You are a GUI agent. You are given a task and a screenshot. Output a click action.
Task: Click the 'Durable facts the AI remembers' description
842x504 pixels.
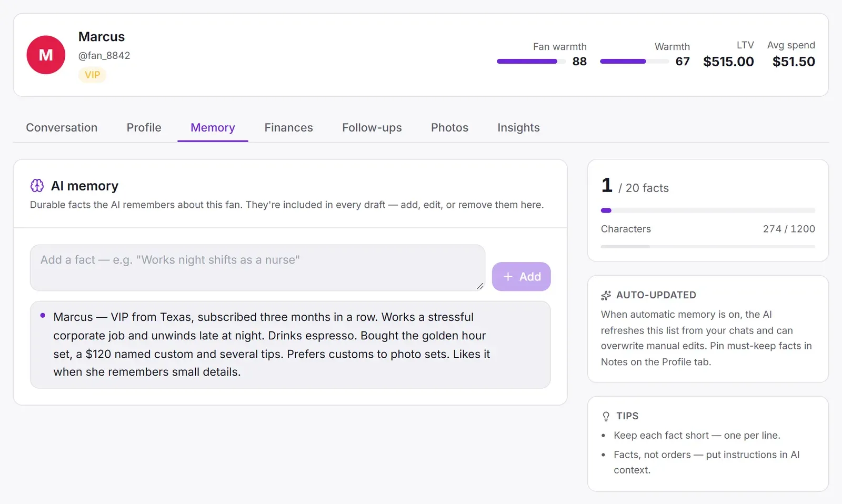click(x=287, y=205)
